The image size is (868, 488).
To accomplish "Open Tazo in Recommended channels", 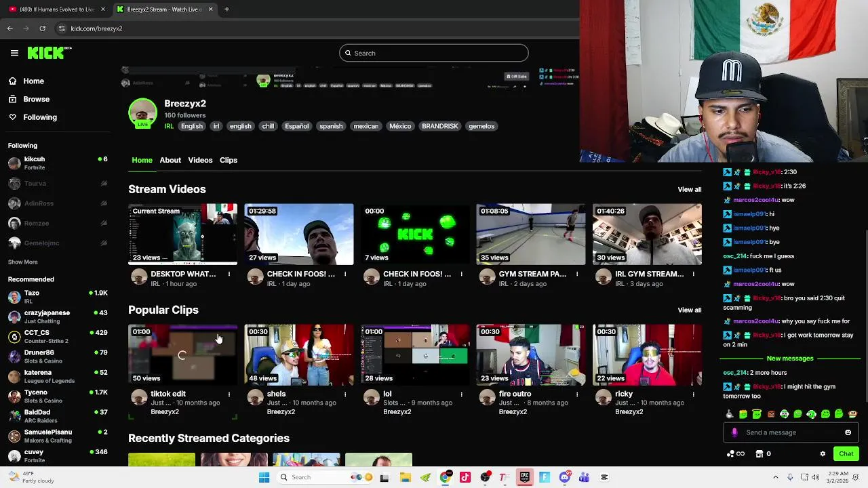I will [x=57, y=297].
